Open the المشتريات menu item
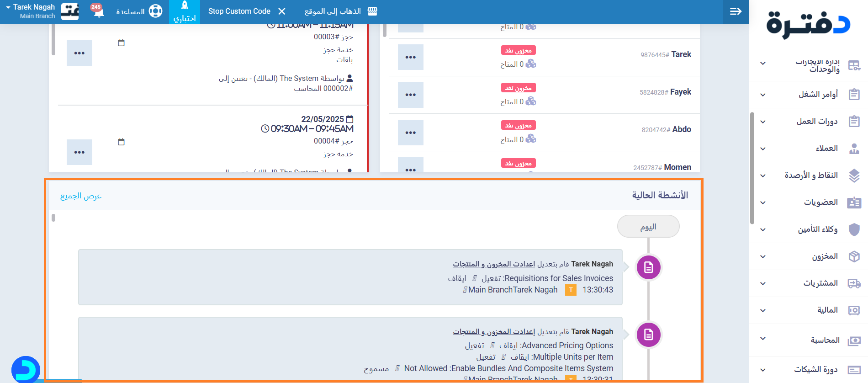Image resolution: width=868 pixels, height=383 pixels. (820, 283)
